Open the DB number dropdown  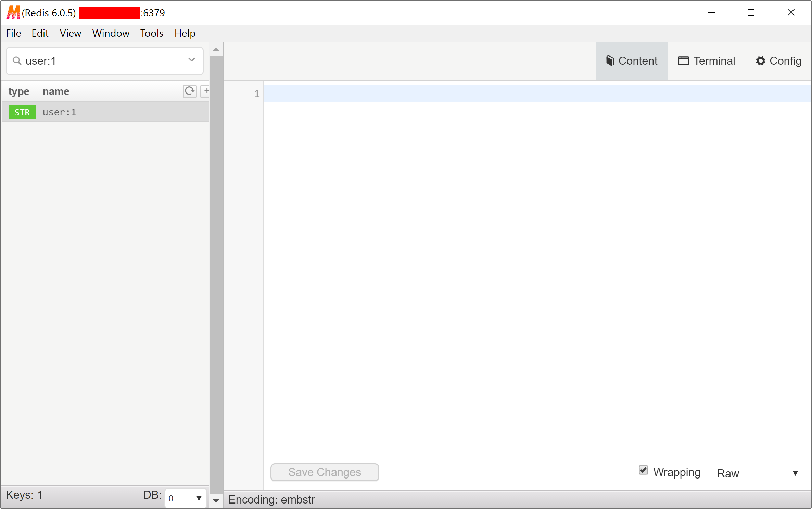[185, 498]
